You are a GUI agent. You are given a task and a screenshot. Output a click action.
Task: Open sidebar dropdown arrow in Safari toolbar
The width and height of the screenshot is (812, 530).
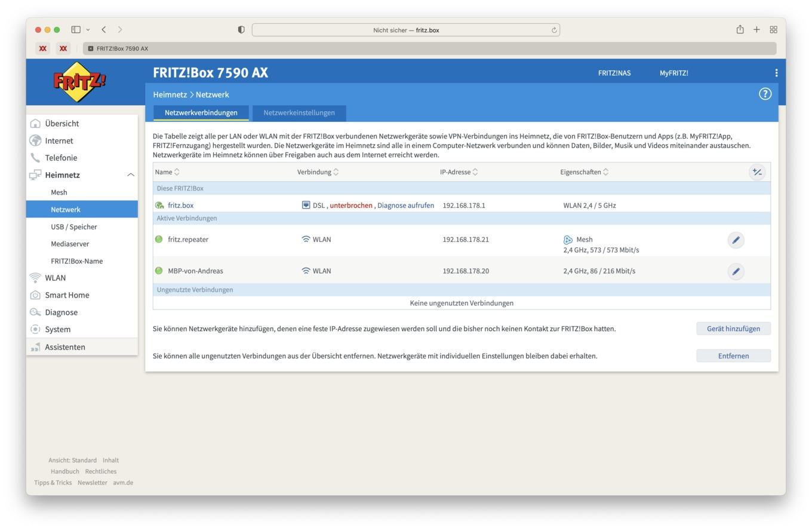click(88, 29)
